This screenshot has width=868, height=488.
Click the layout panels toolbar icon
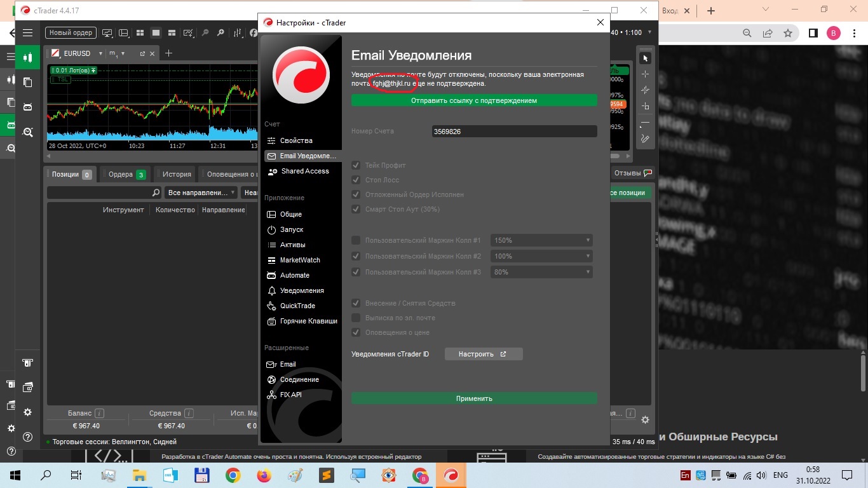(x=124, y=33)
